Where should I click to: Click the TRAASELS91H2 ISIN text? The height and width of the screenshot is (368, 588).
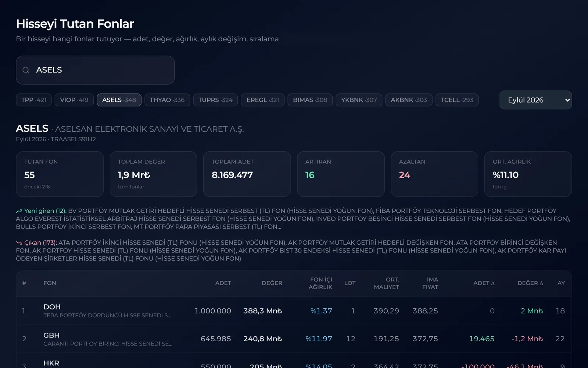[x=73, y=139]
